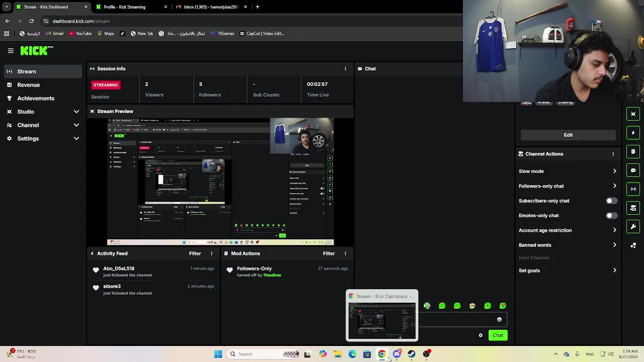644x362 pixels.
Task: Click the chat bubble sidebar icon
Action: coord(633,170)
